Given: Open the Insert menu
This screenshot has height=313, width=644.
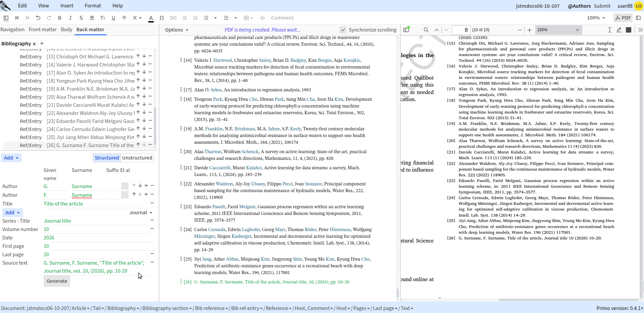Looking at the screenshot, I should click(x=67, y=6).
